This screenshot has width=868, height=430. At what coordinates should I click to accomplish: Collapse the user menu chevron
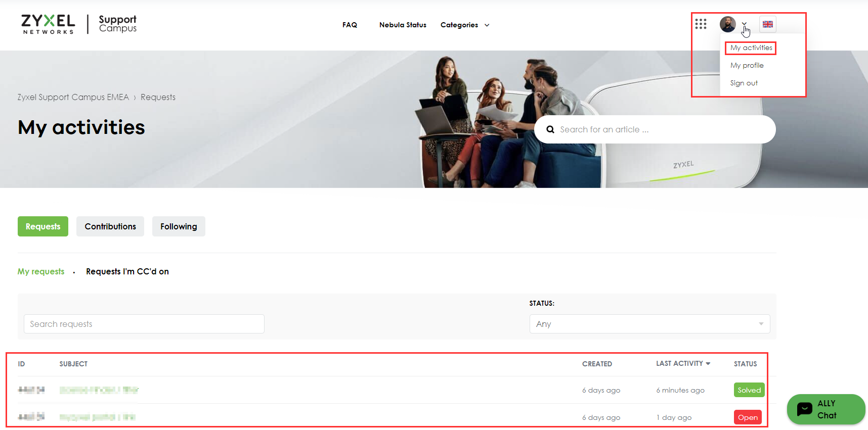[x=744, y=24]
